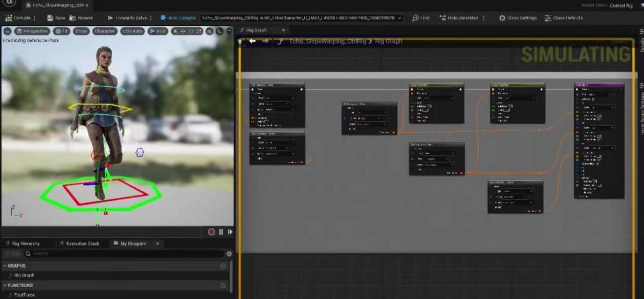Open the Lit view mode menu

click(x=62, y=31)
